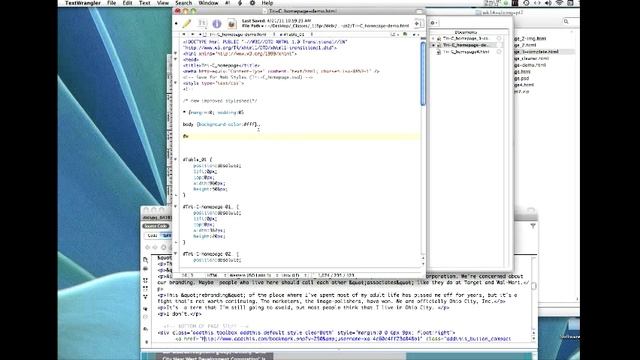Open the Window menu
The image size is (640, 360).
[208, 3]
